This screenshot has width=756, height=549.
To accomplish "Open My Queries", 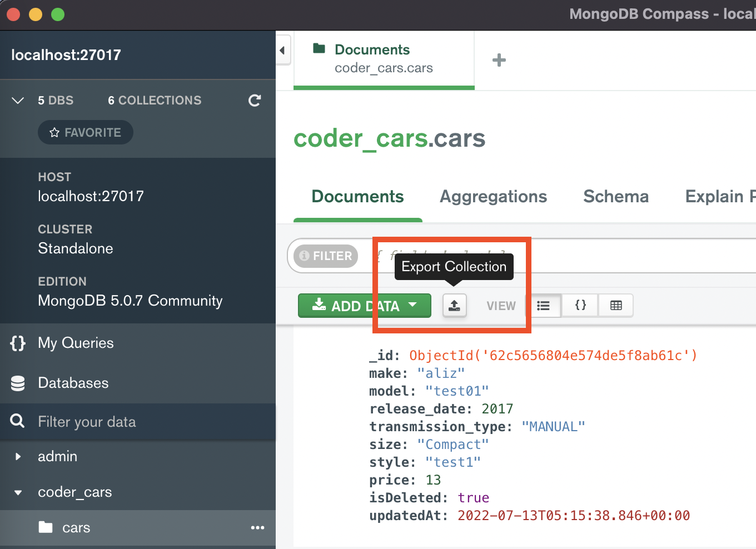I will [x=76, y=343].
